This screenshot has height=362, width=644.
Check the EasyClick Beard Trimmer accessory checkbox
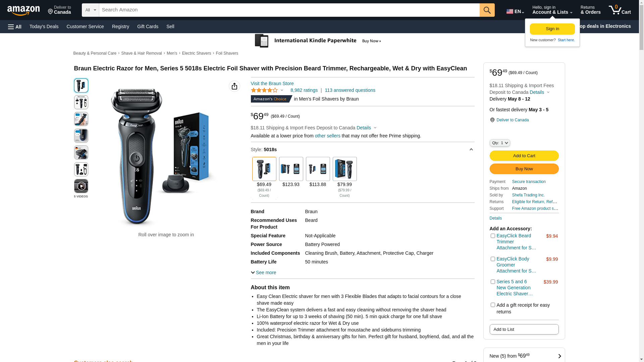(493, 236)
